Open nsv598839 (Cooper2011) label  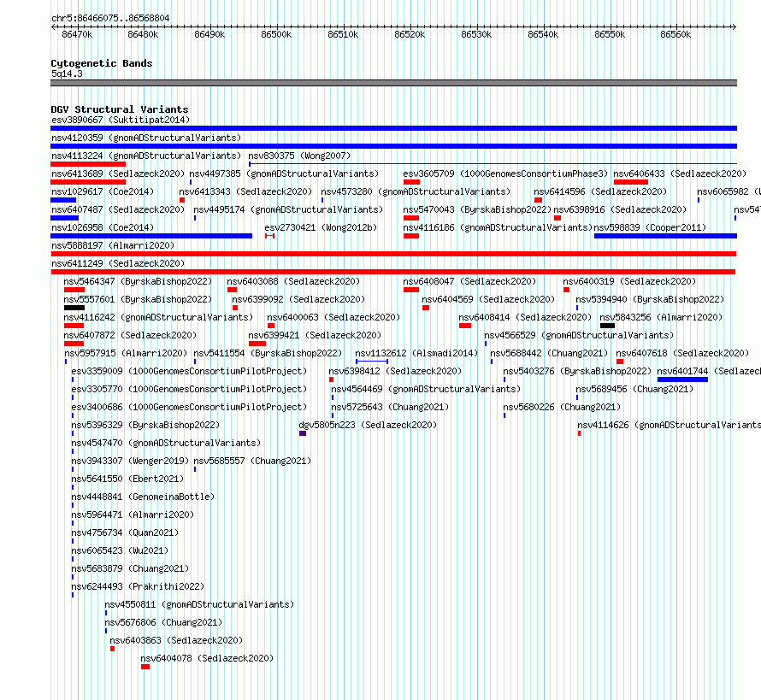pyautogui.click(x=650, y=227)
